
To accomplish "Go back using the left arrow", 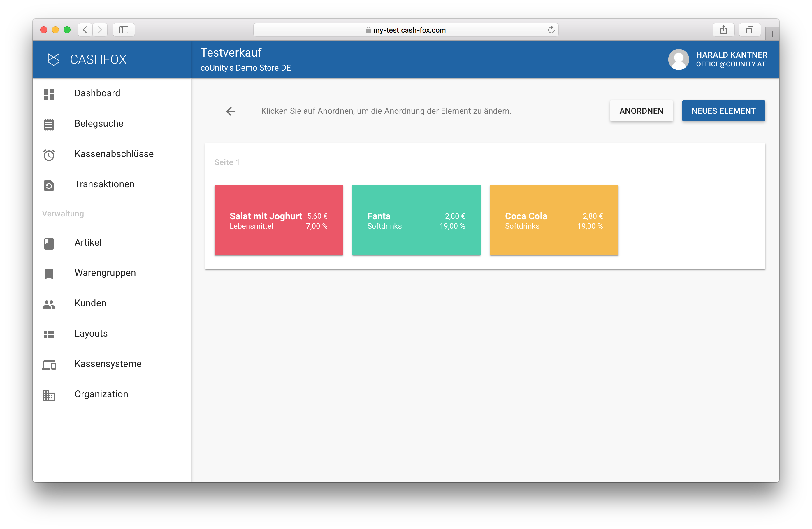I will point(231,111).
